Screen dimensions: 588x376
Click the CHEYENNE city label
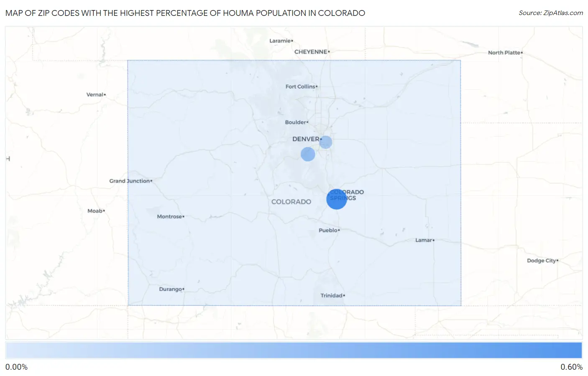(311, 52)
